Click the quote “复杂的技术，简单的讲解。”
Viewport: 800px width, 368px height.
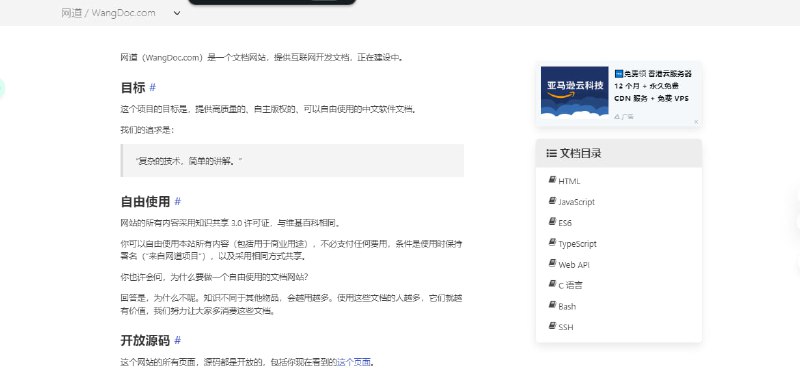pyautogui.click(x=189, y=161)
